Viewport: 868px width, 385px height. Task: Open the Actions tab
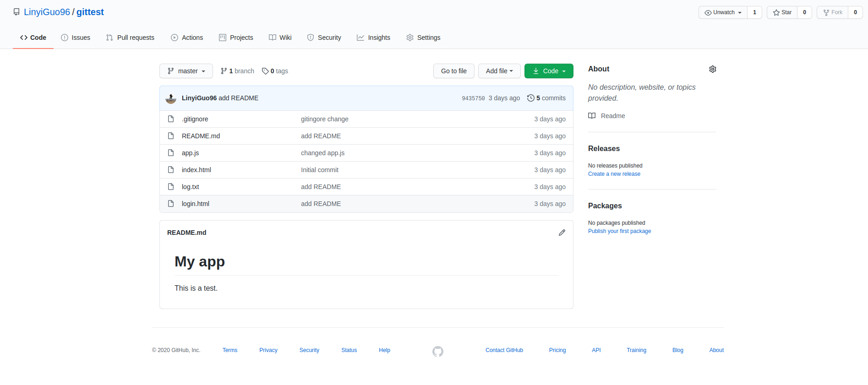point(187,38)
